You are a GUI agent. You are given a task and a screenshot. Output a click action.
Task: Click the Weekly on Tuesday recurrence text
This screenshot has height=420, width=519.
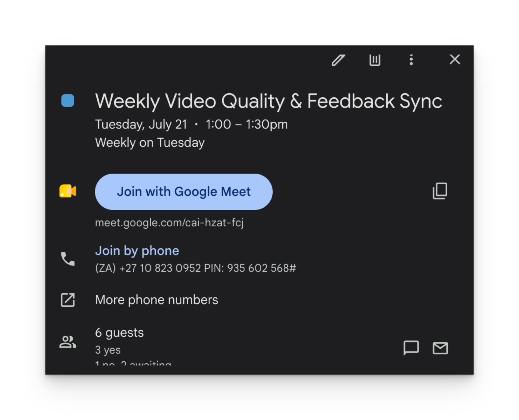coord(150,143)
